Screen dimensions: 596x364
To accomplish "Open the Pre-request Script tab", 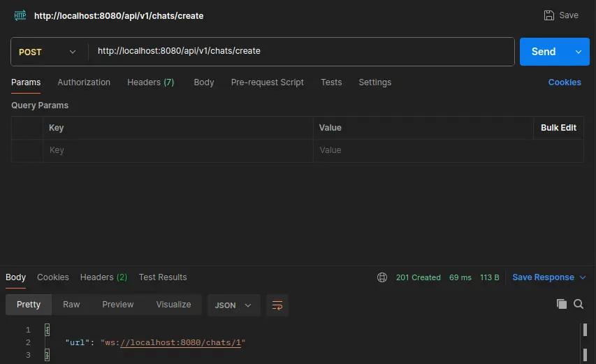I will click(267, 82).
